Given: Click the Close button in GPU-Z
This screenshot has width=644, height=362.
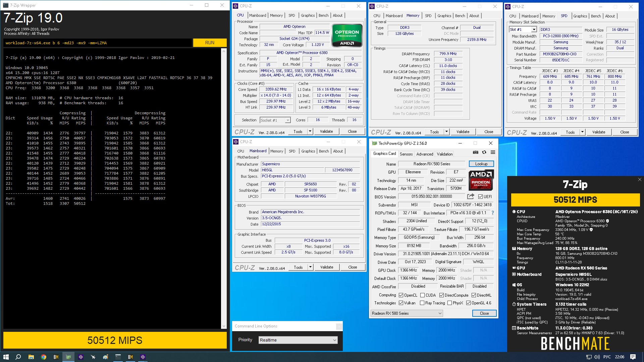Looking at the screenshot, I should (484, 313).
